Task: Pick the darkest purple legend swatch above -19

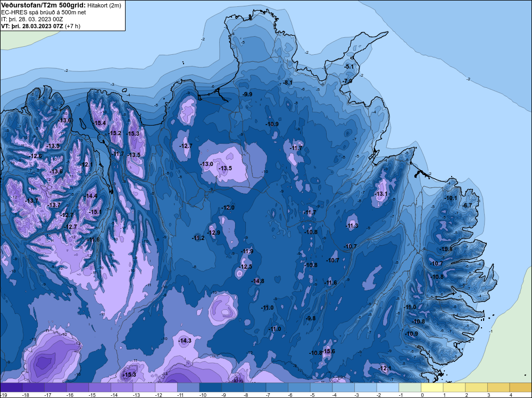Action: [11, 387]
